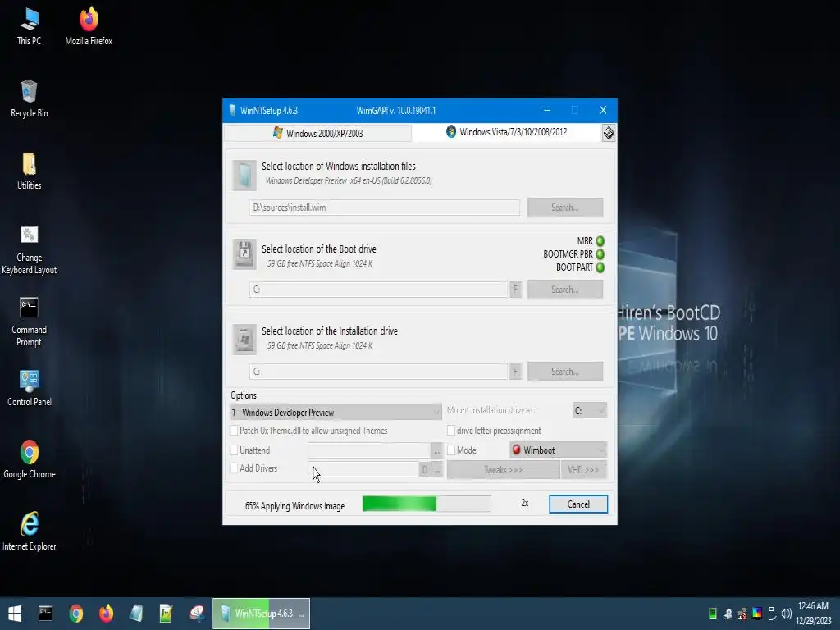Screen dimensions: 840x630
Task: Click the D:\sources\install.wim path field
Action: [384, 208]
